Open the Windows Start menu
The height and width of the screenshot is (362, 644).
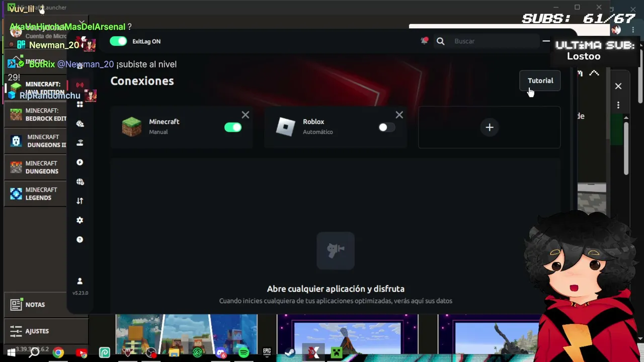pyautogui.click(x=11, y=353)
